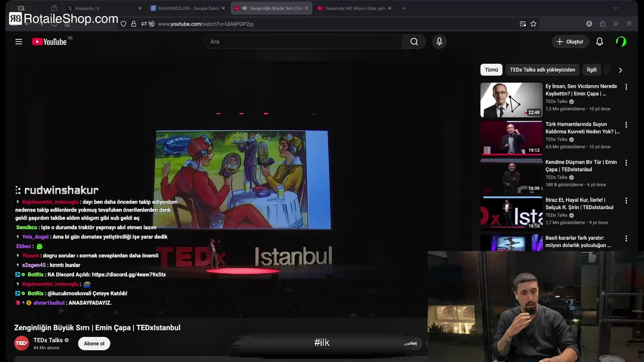The width and height of the screenshot is (644, 362).
Task: Open the YouTube hamburger guide menu
Action: pyautogui.click(x=19, y=42)
